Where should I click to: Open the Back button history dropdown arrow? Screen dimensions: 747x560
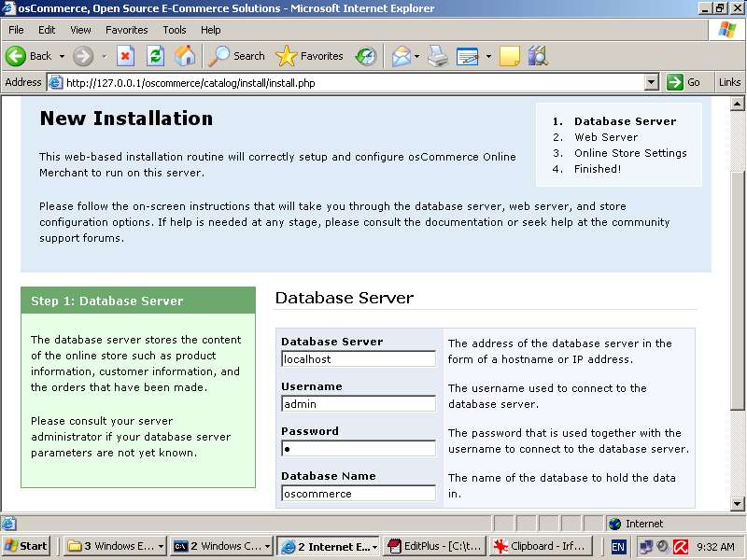click(x=62, y=56)
